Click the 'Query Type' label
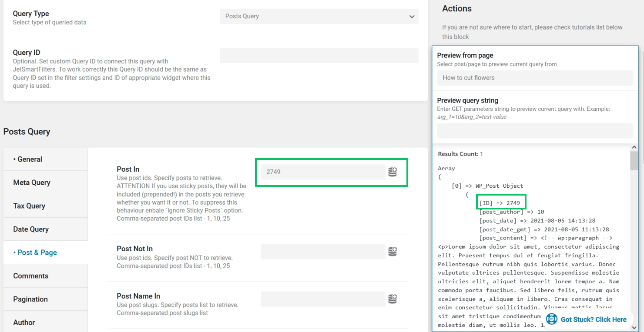644x332 pixels. click(31, 13)
